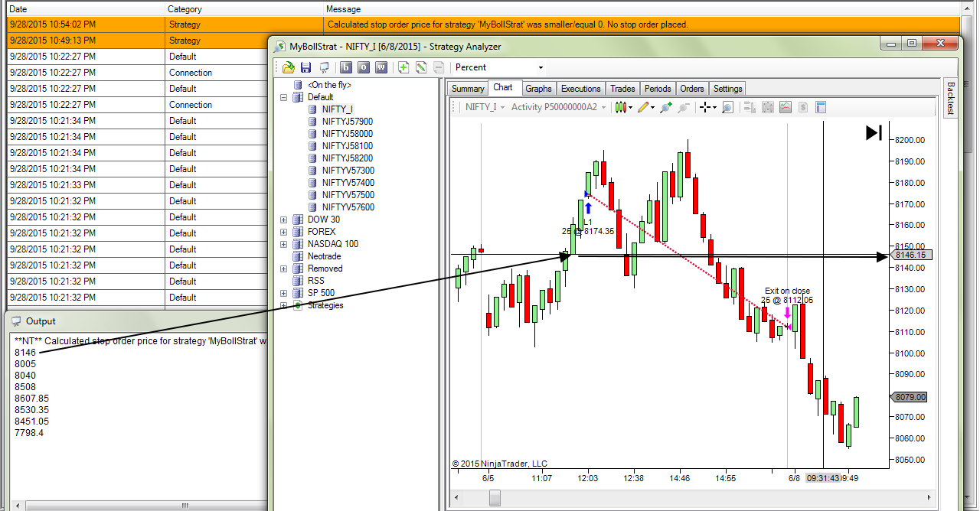
Task: Select the Neotrade instrument list
Action: [x=325, y=256]
